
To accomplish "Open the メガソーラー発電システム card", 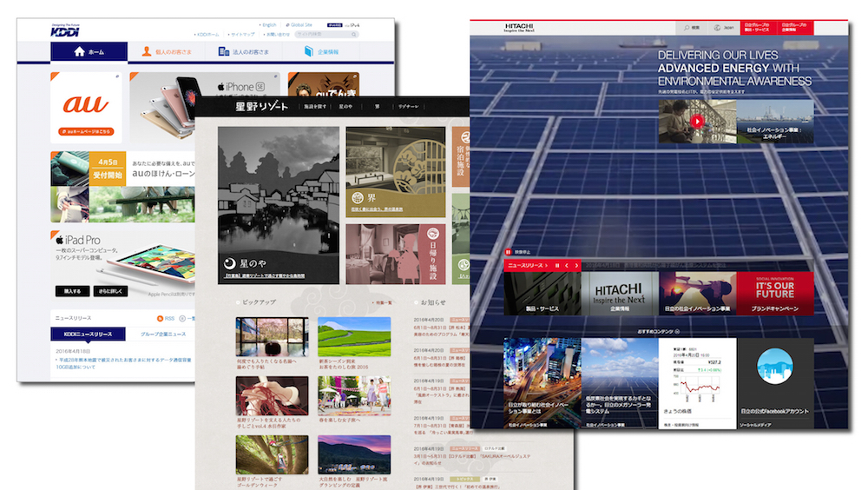I will (x=620, y=383).
